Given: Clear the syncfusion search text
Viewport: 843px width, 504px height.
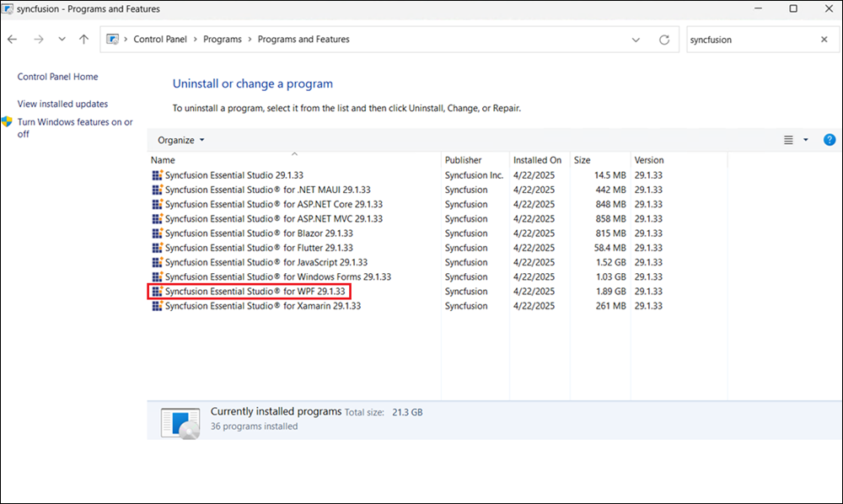Looking at the screenshot, I should [x=824, y=40].
